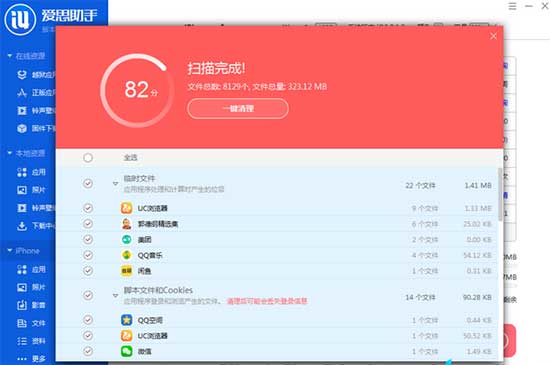Toggle the 临时文件 category checkbox
The height and width of the screenshot is (365, 550).
[x=88, y=183]
